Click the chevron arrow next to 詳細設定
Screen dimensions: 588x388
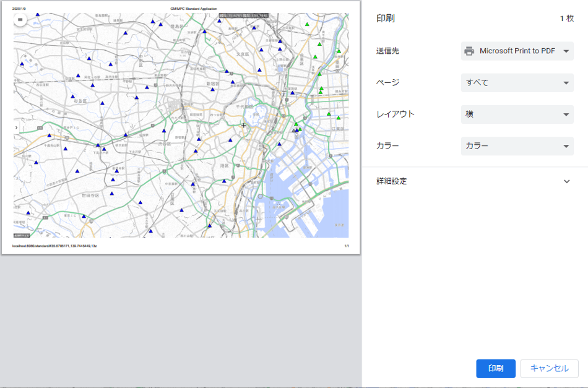pos(566,181)
